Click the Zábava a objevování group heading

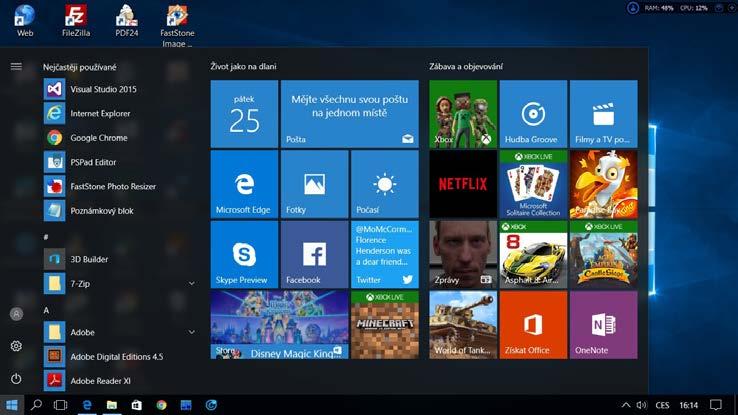coord(466,66)
